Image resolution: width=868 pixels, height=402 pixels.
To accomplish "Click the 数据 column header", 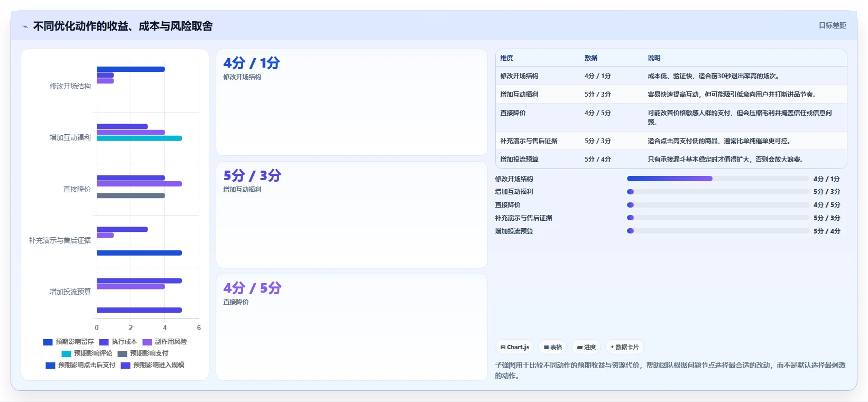I will 591,58.
